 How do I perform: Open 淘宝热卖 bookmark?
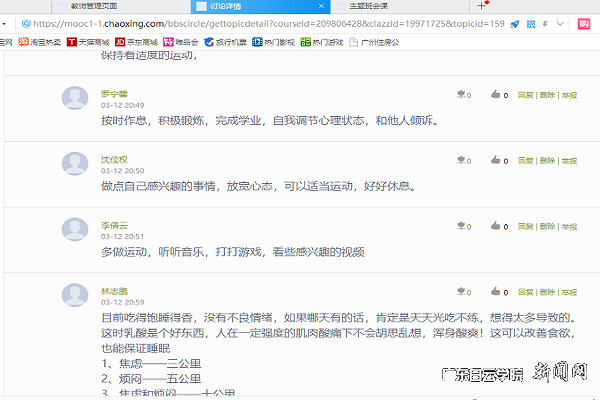40,42
